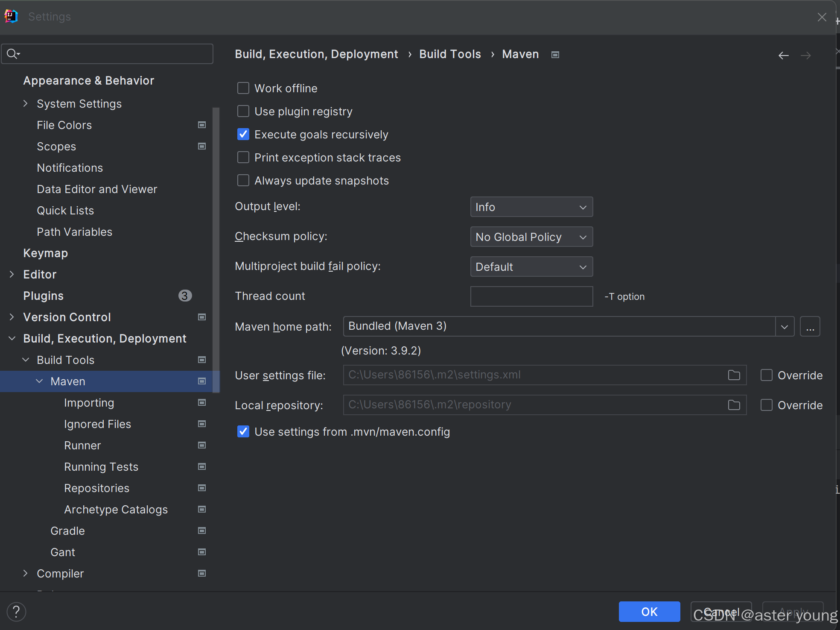Click the Maven home path browse button
Image resolution: width=840 pixels, height=630 pixels.
click(810, 327)
